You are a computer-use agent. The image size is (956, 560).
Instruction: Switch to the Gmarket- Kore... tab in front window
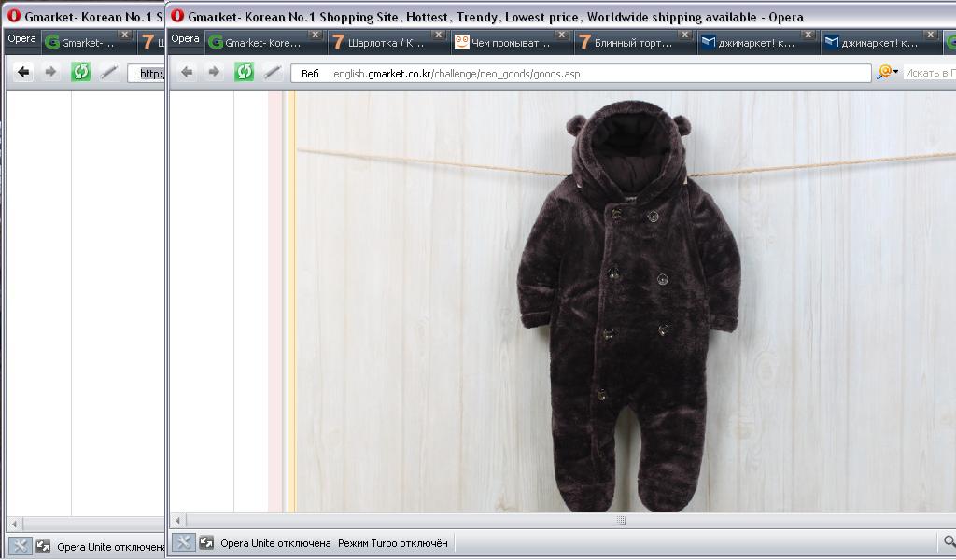point(264,43)
